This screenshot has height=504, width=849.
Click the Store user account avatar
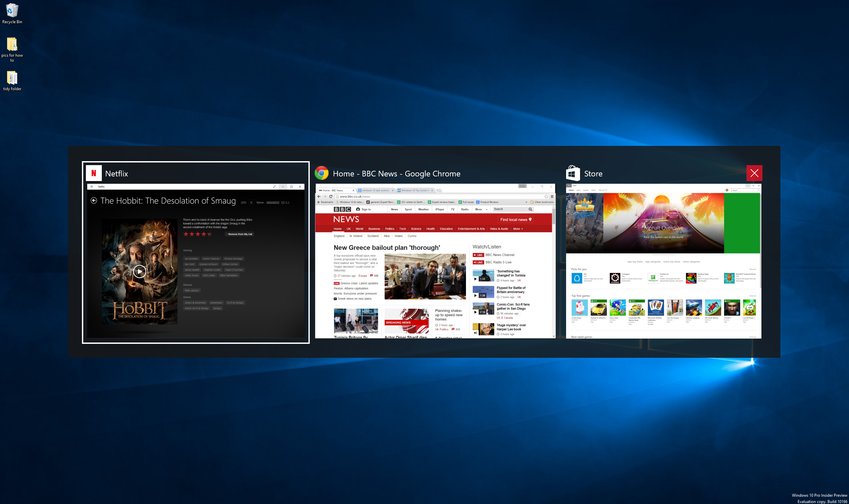(727, 190)
